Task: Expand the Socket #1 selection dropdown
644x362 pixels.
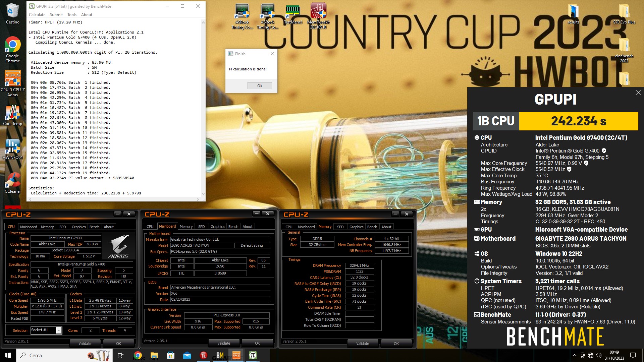Action: tap(59, 330)
